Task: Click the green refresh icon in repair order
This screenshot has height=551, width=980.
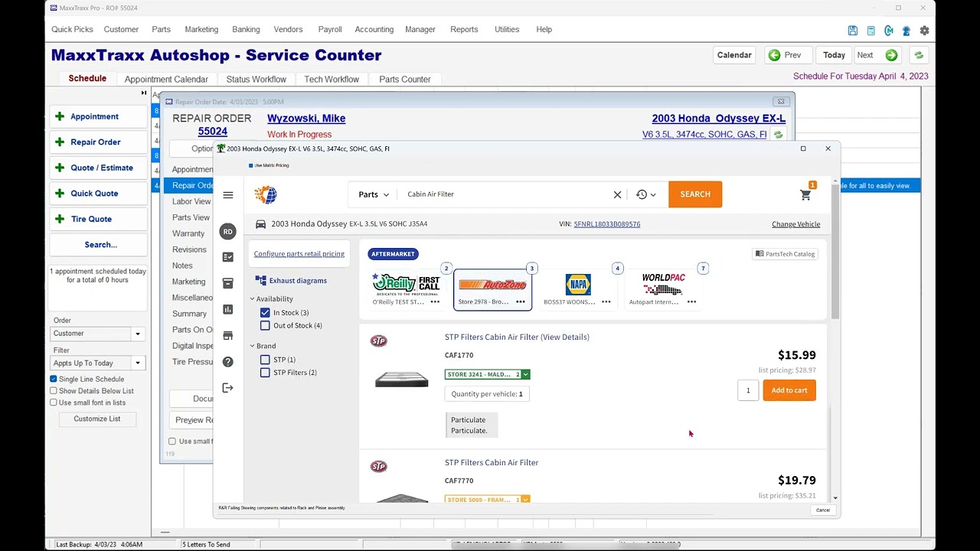Action: 778,135
